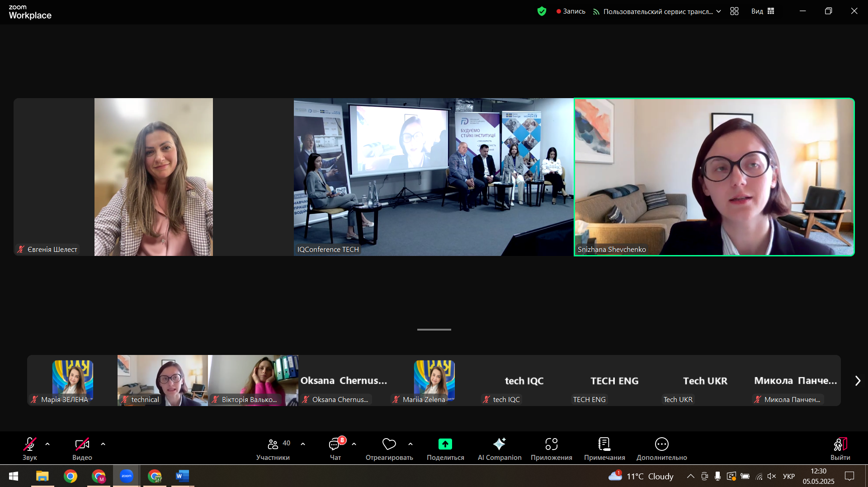Viewport: 868px width, 487px height.
Task: Expand the participants options arrow
Action: [x=303, y=444]
